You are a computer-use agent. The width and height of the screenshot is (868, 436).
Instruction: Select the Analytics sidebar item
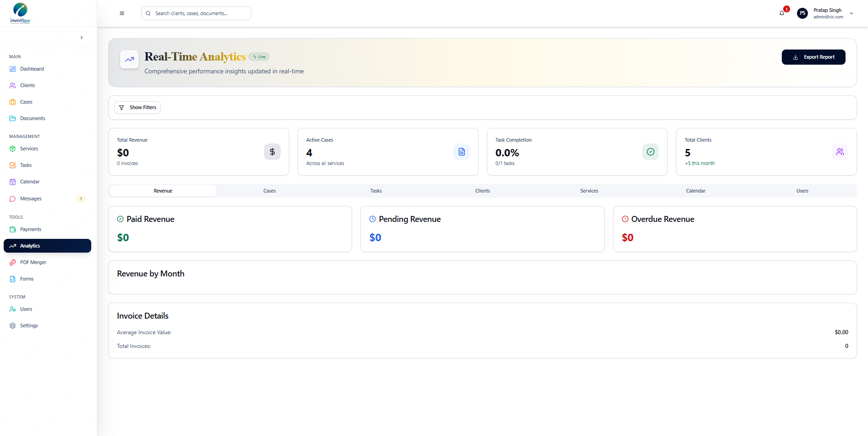click(48, 246)
